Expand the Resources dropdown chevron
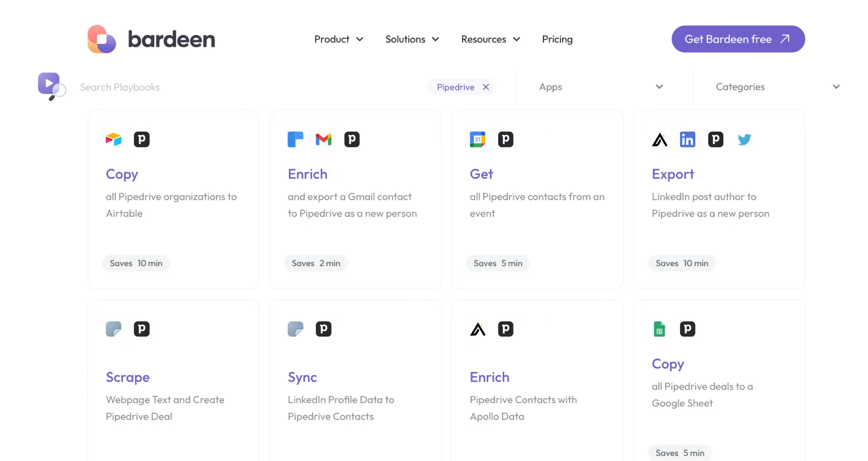The height and width of the screenshot is (461, 868). click(x=516, y=39)
